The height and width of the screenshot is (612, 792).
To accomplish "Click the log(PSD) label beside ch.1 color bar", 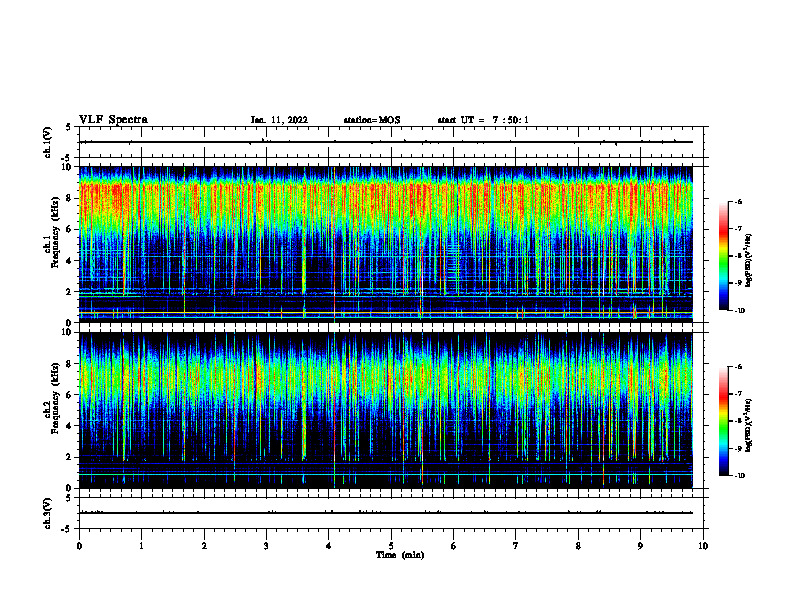I will (749, 261).
